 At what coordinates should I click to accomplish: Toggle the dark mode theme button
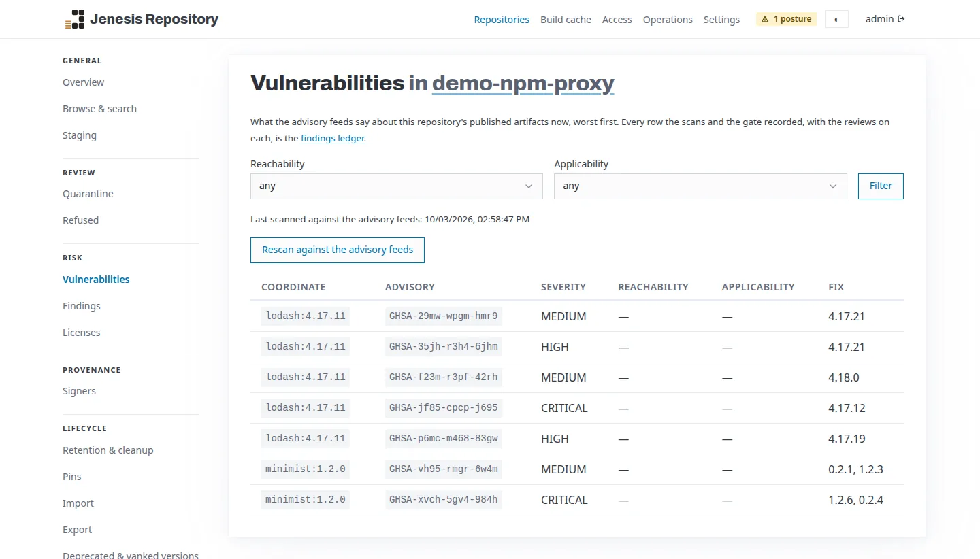[836, 19]
